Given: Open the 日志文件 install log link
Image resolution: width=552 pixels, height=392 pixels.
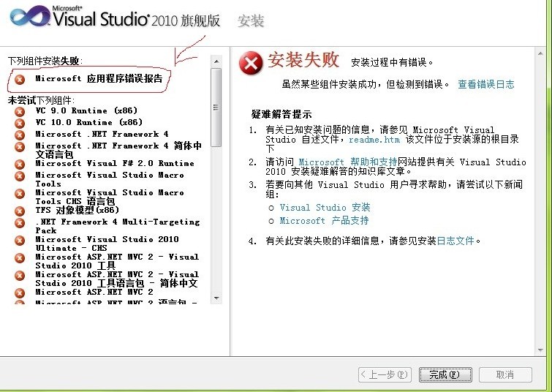Looking at the screenshot, I should [x=455, y=241].
